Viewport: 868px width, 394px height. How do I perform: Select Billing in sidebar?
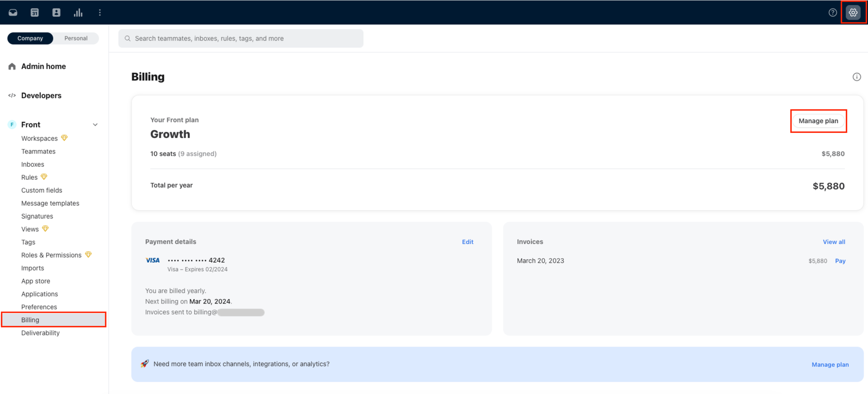tap(53, 320)
